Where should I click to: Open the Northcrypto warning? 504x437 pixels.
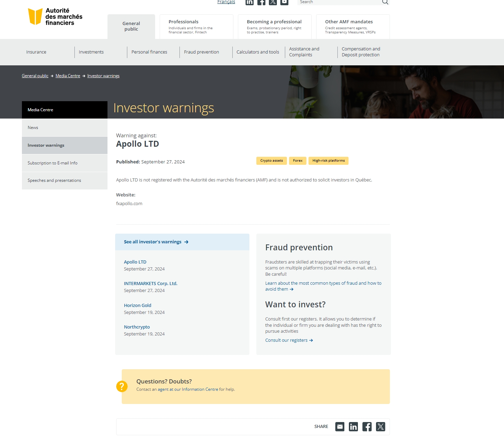point(137,327)
